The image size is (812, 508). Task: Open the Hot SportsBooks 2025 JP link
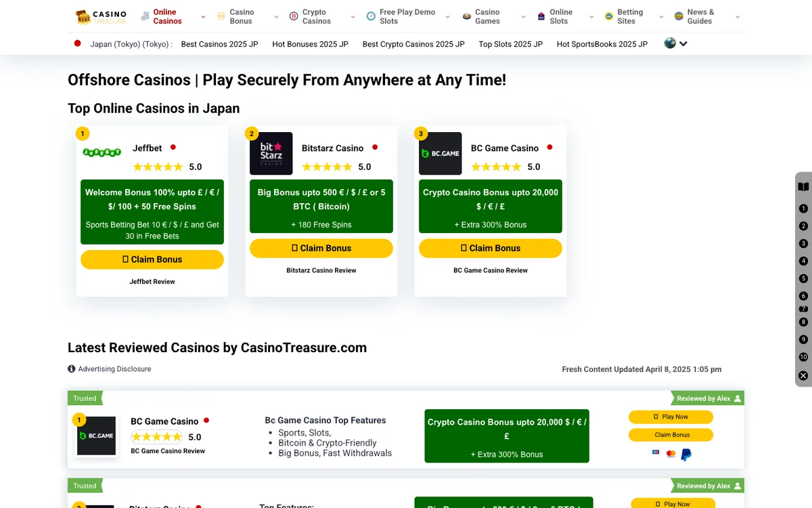click(x=602, y=44)
